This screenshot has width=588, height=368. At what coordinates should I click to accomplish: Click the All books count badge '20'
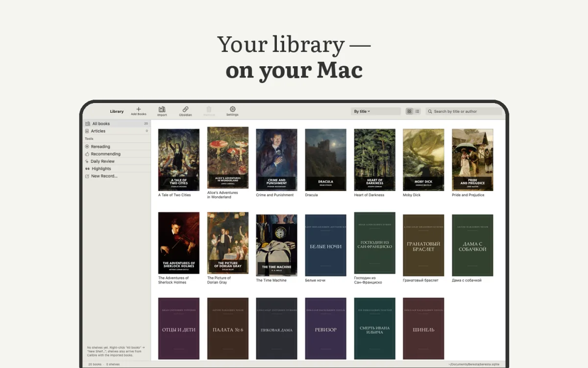(x=146, y=124)
